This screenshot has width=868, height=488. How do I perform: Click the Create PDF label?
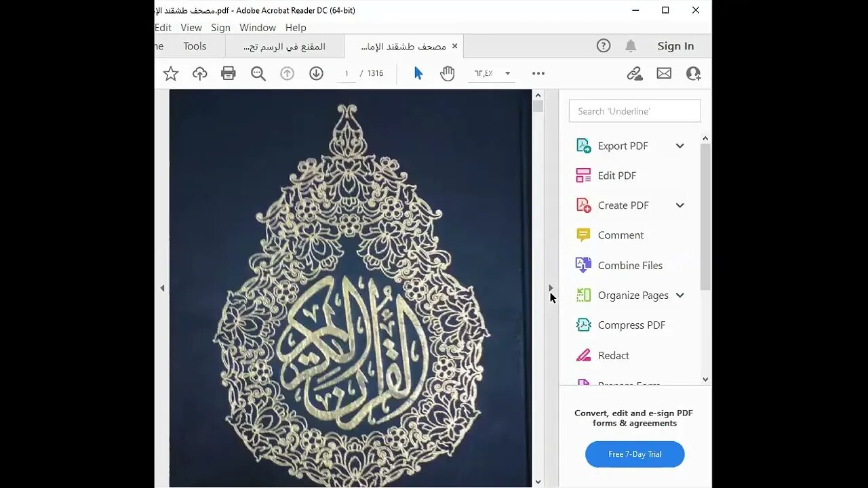[623, 205]
